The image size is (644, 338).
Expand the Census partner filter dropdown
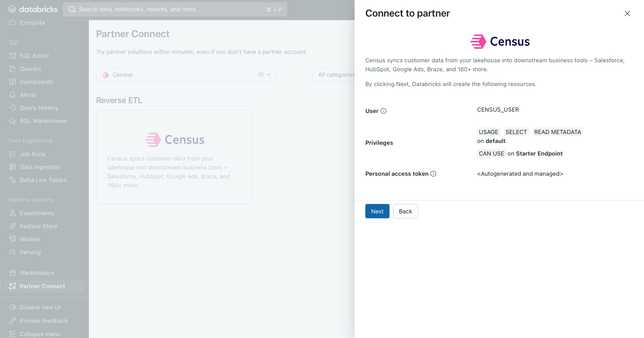[x=269, y=74]
